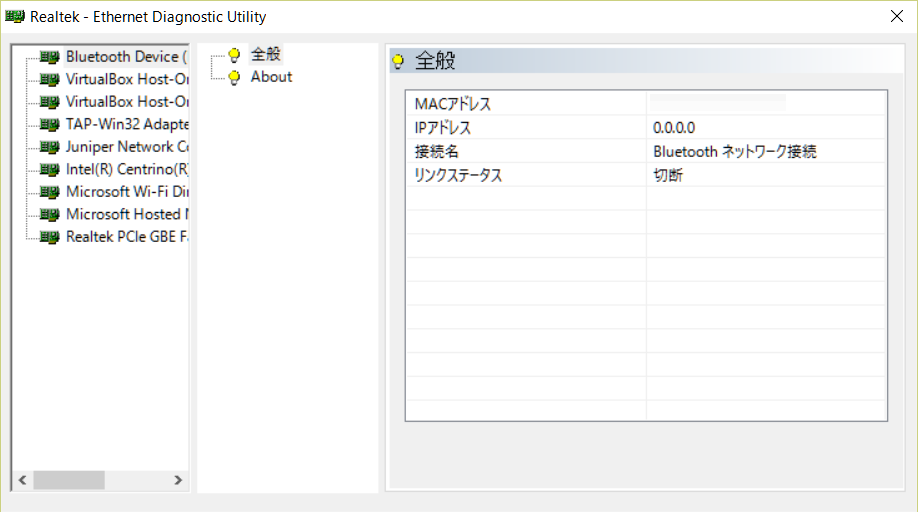The width and height of the screenshot is (918, 512).
Task: Click the first VirtualBox Host-Only adapter icon
Action: (x=50, y=79)
